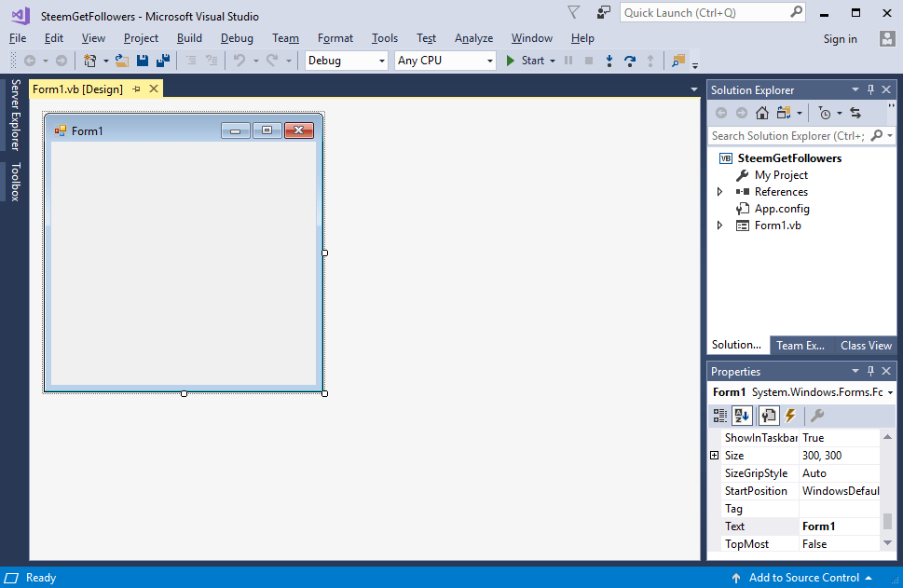Toggle Alphabetical sort in Properties
Screen dimensions: 903x588
coord(742,416)
